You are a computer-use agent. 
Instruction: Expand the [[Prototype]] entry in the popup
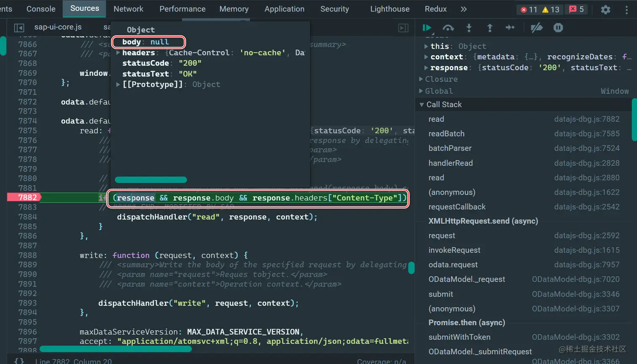click(118, 84)
